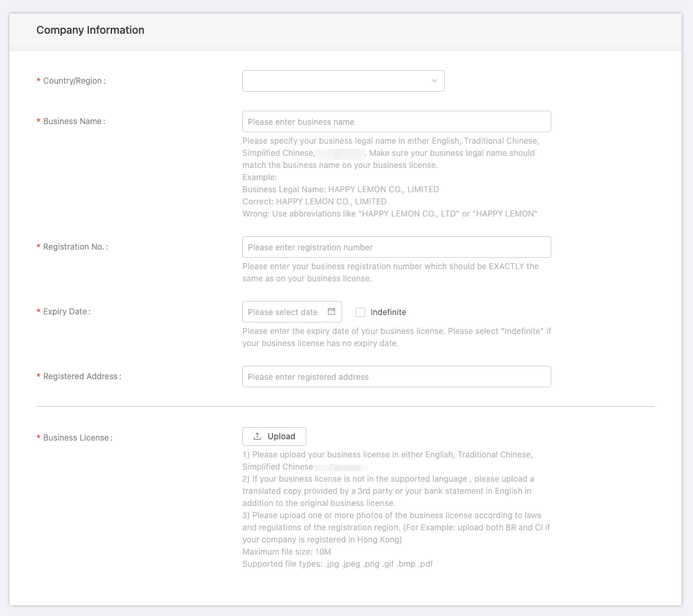This screenshot has height=616, width=693.
Task: Expand the Country/Region dropdown arrow
Action: click(x=434, y=81)
